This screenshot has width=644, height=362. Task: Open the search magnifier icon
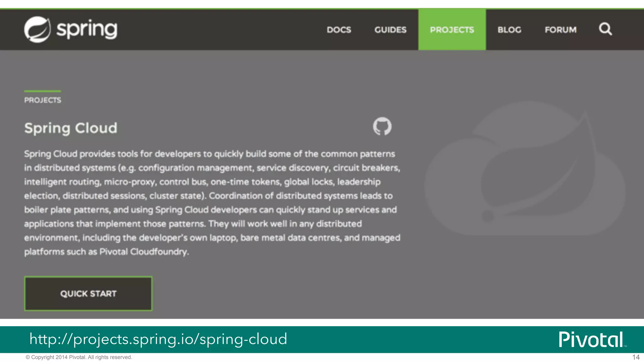point(605,29)
